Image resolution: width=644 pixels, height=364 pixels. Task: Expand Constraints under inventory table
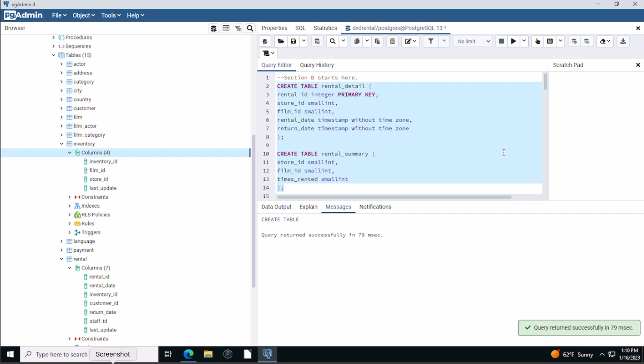click(69, 197)
